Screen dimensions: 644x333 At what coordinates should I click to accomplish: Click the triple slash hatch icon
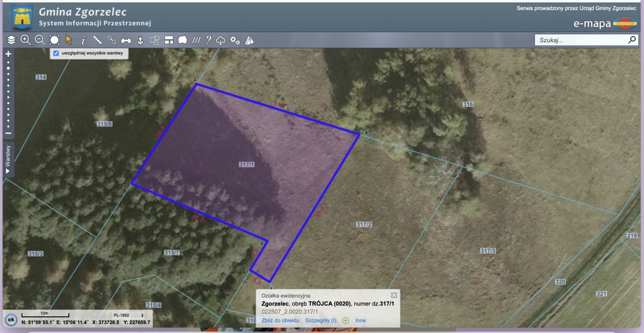197,40
